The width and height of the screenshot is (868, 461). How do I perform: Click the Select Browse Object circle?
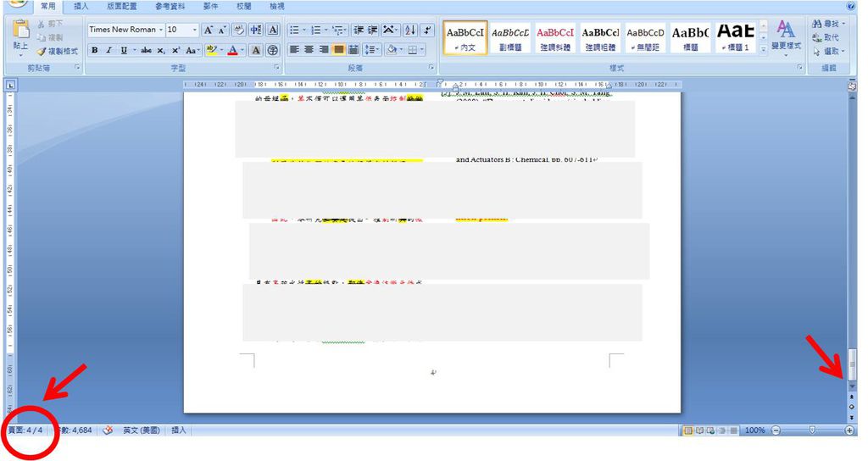(852, 407)
